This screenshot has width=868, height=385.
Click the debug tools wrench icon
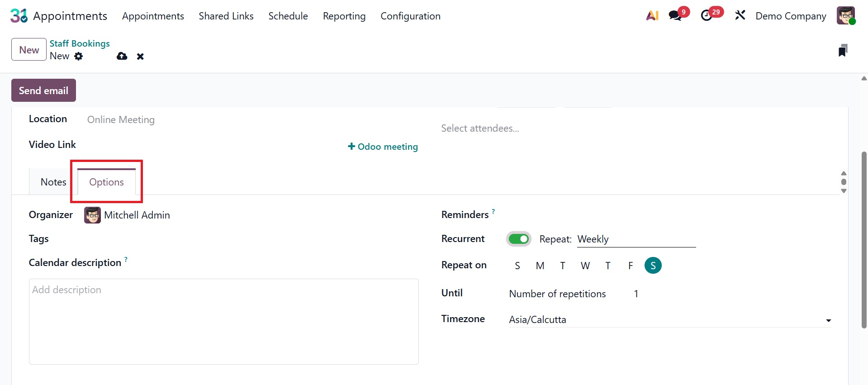(x=740, y=16)
